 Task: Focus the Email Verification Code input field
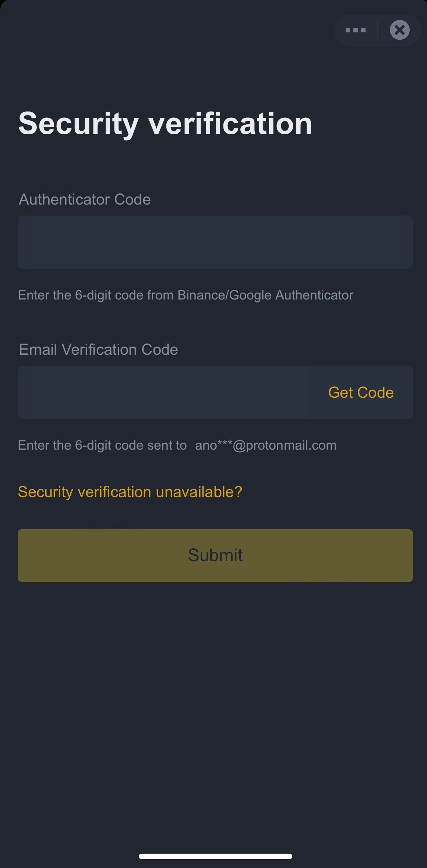pos(166,392)
